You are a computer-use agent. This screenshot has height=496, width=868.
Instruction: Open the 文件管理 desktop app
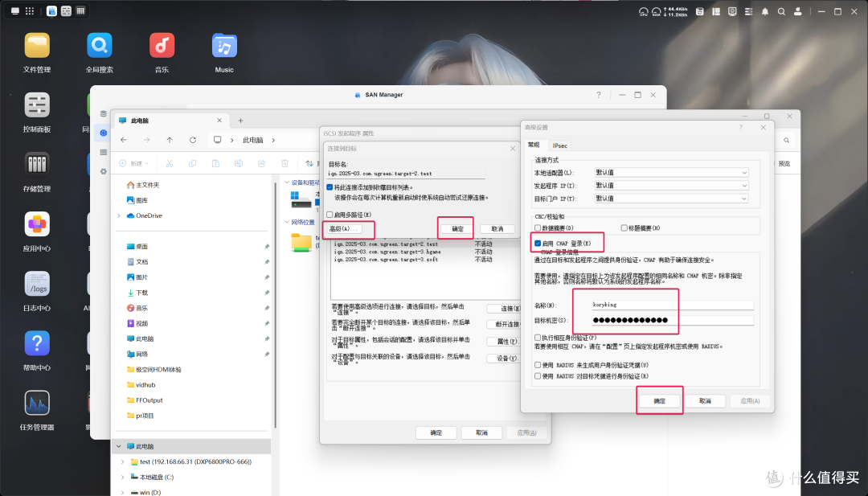point(37,46)
